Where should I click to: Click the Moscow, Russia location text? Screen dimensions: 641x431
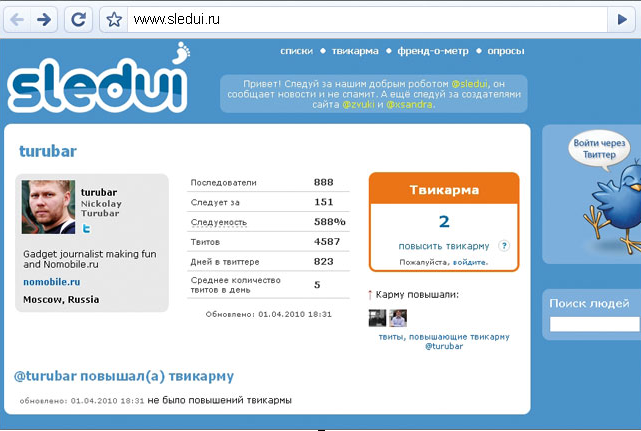coord(61,300)
